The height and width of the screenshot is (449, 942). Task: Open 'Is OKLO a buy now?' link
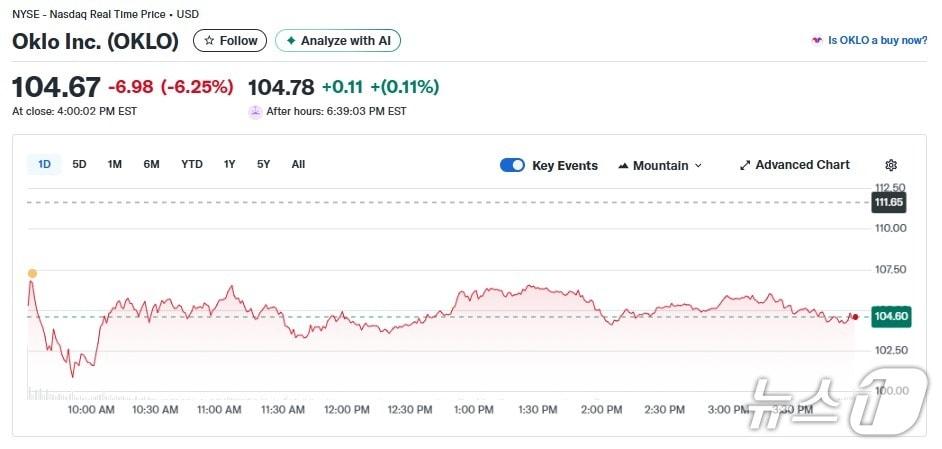coord(876,40)
